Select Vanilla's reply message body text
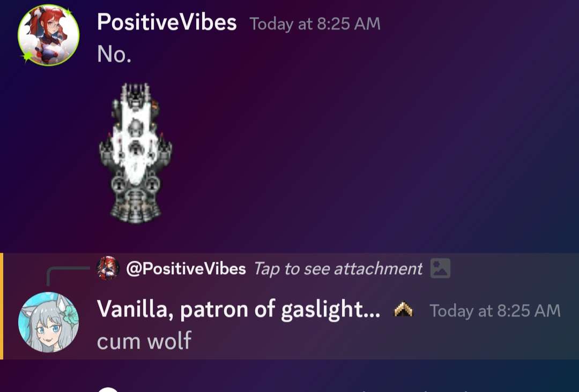Viewport: 579px width, 392px height. pos(144,341)
